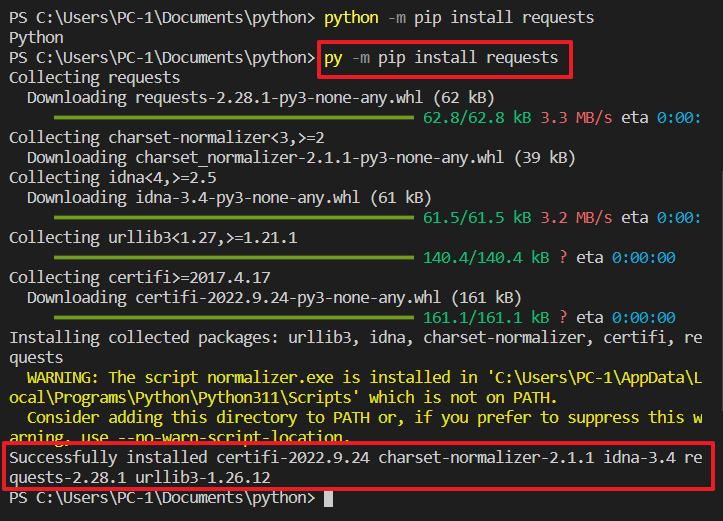Viewport: 723px width, 521px height.
Task: Click the 'Collecting certifi>=2017.4.17' line
Action: click(140, 278)
